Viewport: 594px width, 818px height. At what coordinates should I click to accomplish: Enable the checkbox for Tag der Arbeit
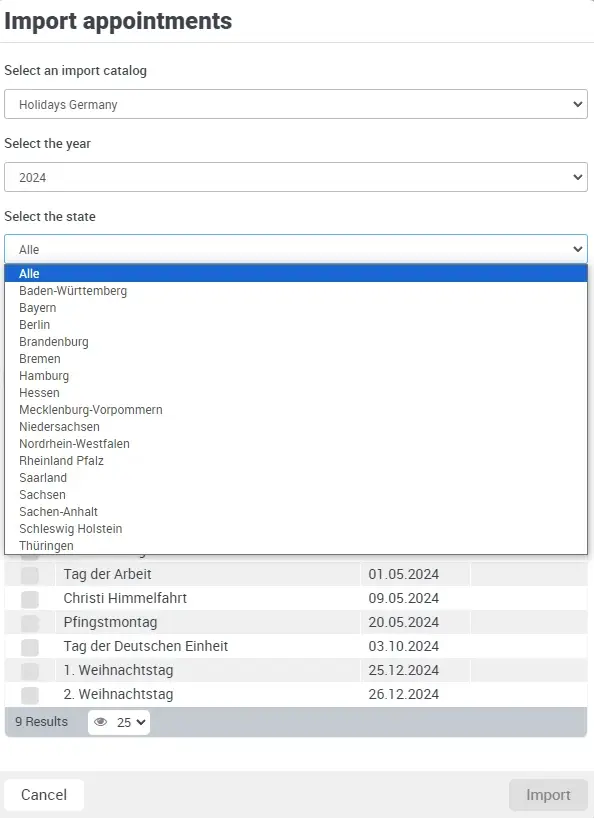coord(30,574)
